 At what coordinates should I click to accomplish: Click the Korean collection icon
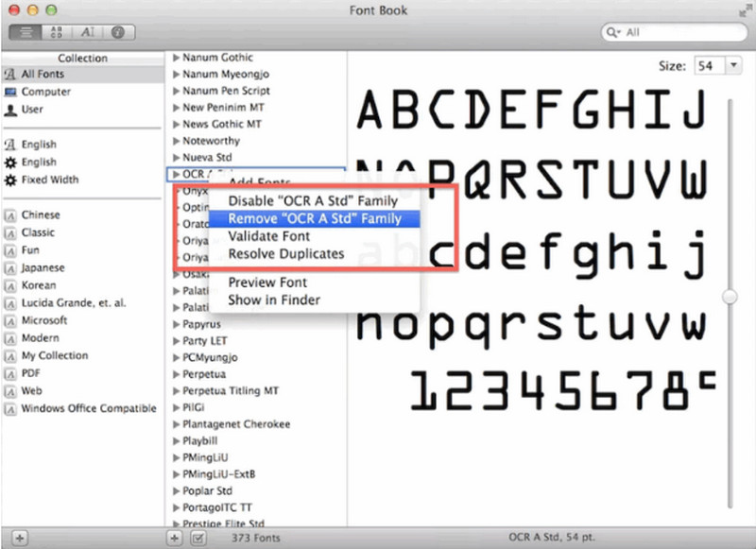click(x=10, y=285)
